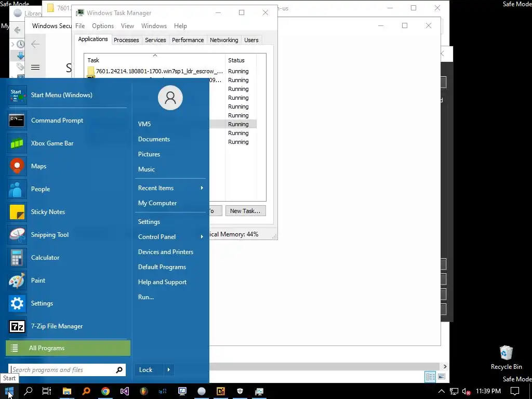The width and height of the screenshot is (532, 399).
Task: Open the Maps app icon
Action: tap(17, 166)
